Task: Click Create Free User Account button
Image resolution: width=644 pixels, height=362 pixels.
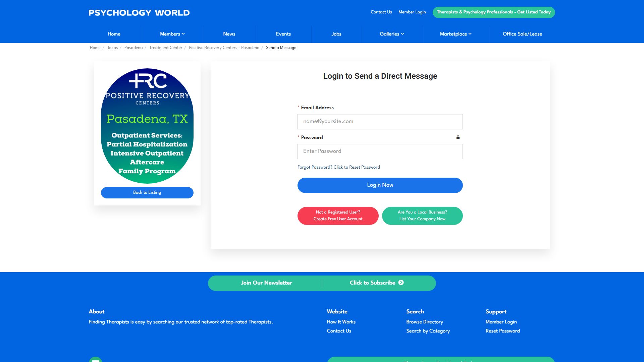Action: (338, 216)
